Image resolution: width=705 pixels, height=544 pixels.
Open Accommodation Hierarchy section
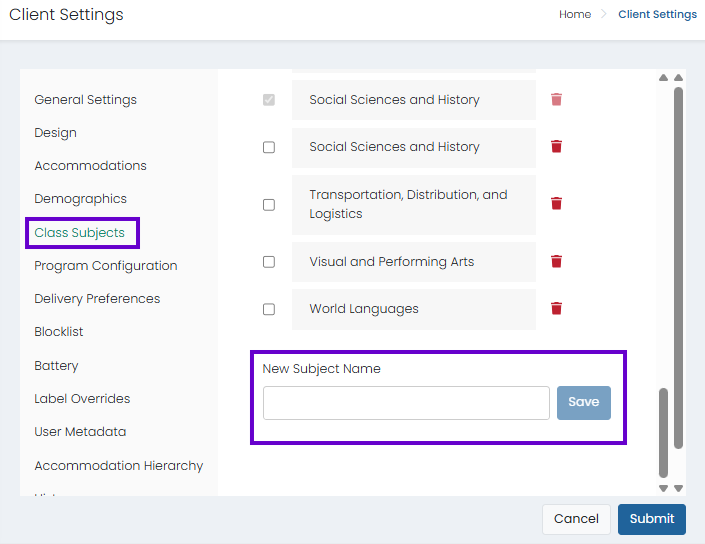click(x=119, y=466)
